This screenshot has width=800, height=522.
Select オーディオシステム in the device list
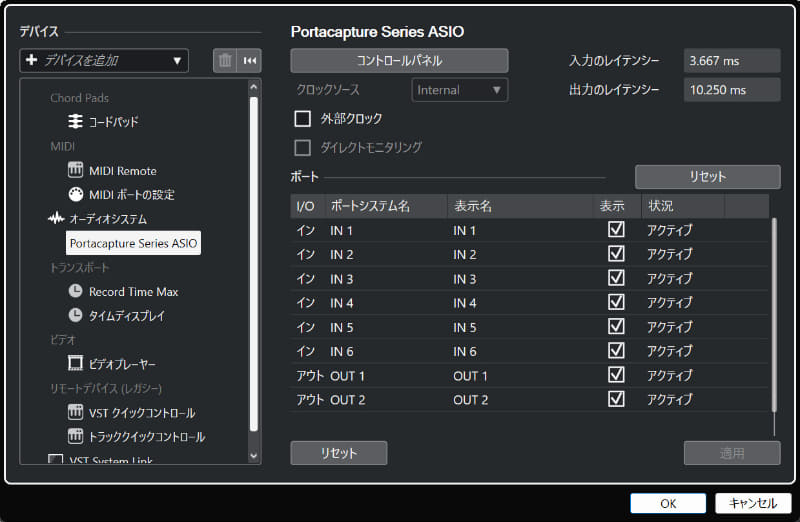coord(108,219)
